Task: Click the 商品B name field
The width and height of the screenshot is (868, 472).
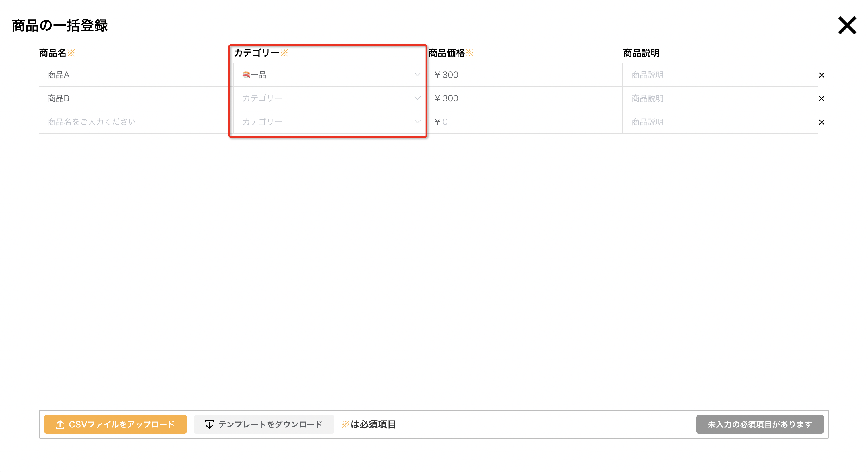Action: coord(136,98)
